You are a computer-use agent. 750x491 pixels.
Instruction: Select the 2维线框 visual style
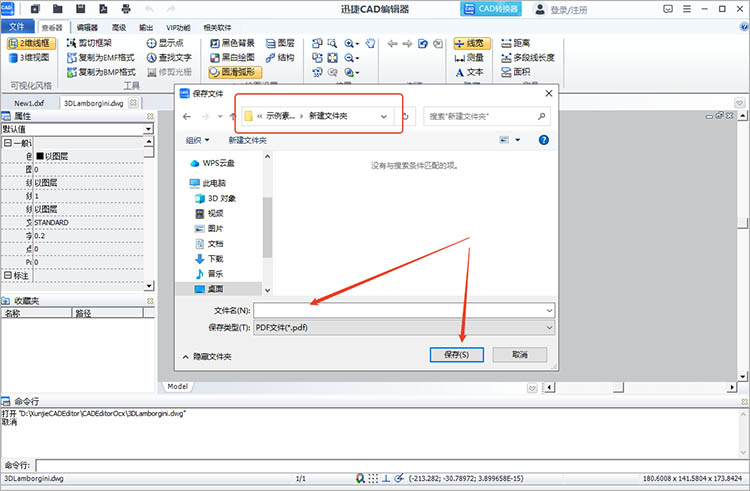32,44
